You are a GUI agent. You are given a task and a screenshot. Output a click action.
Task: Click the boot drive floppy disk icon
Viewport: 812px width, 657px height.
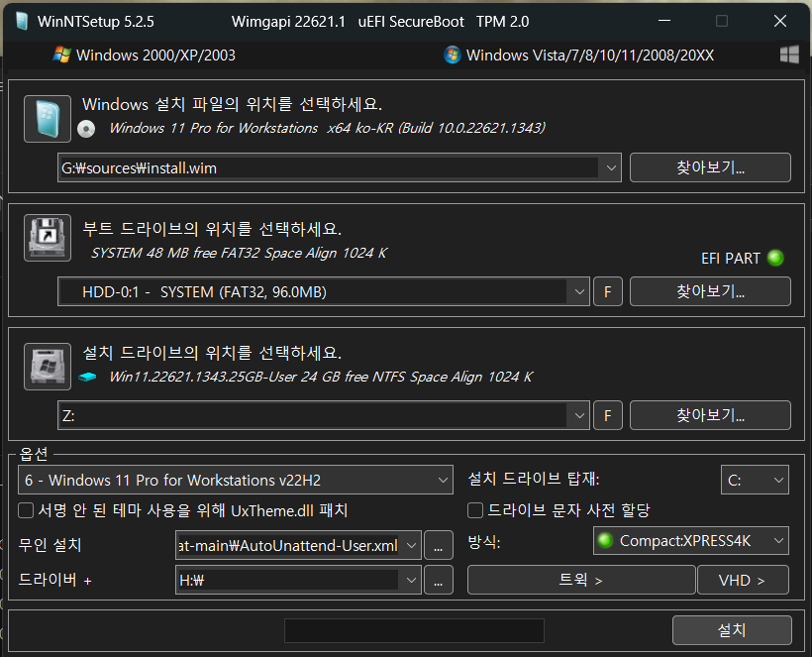coord(48,238)
